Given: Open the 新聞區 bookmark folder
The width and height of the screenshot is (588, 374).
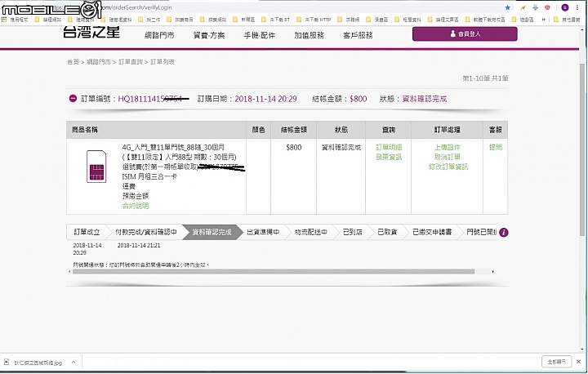Looking at the screenshot, I should [x=244, y=20].
